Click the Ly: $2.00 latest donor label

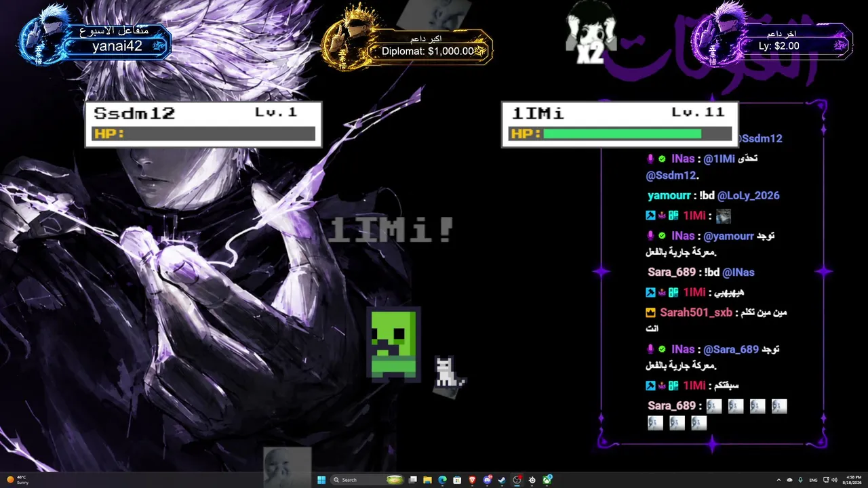point(779,46)
